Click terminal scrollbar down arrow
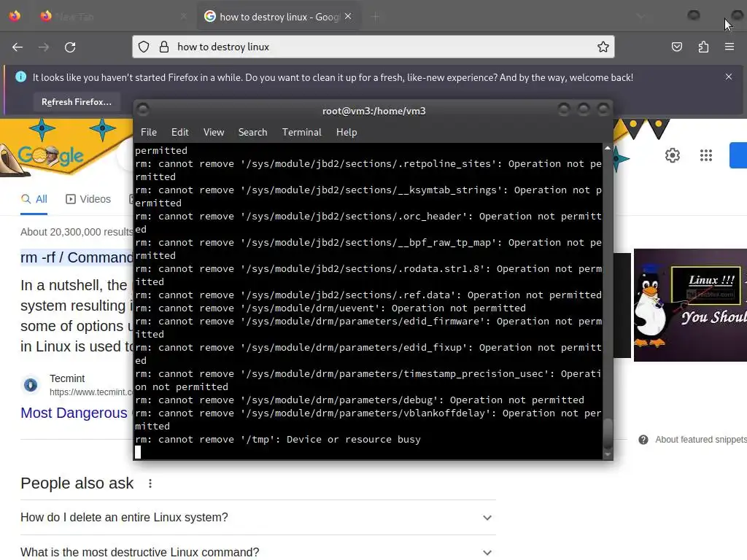The image size is (747, 560). click(x=608, y=455)
